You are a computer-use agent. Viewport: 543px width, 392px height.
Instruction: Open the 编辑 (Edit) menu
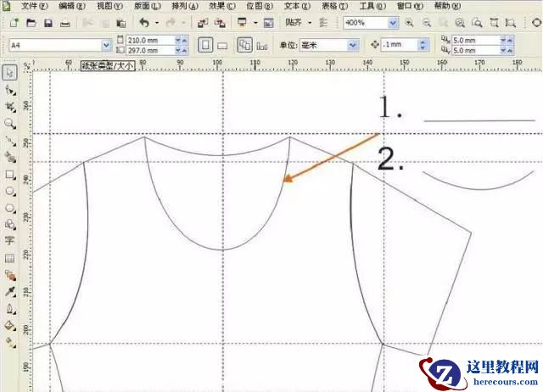[x=72, y=6]
